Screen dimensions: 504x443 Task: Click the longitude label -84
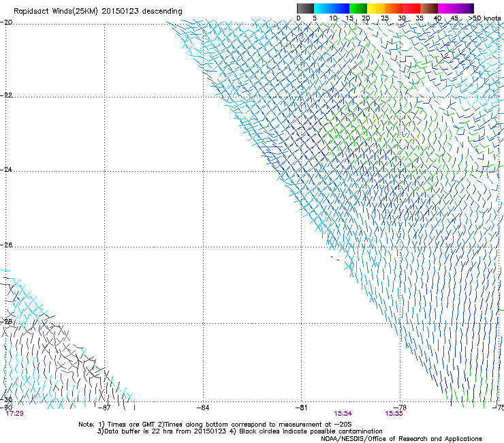click(203, 408)
